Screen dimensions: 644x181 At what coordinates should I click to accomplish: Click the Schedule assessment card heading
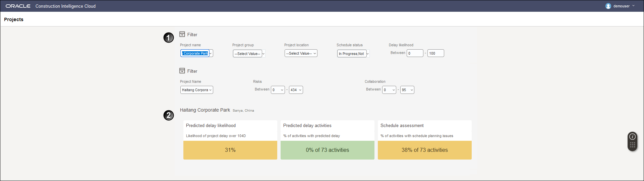coord(402,125)
